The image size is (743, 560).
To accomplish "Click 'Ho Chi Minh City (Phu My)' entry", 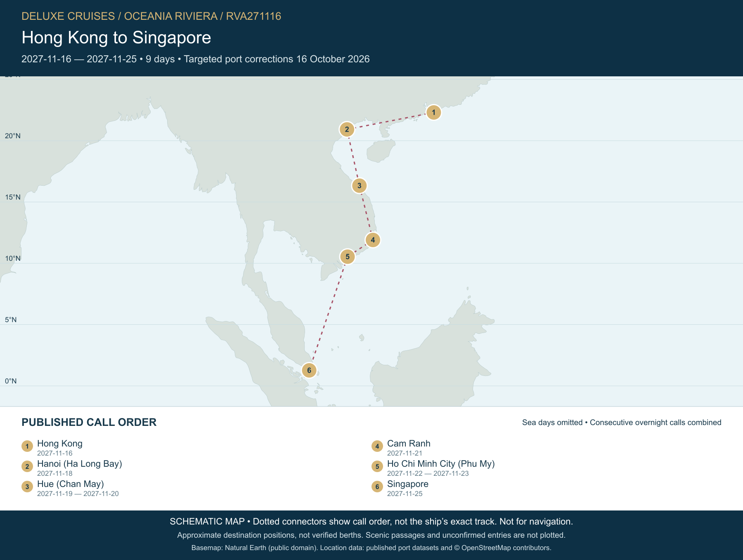I will 441,464.
